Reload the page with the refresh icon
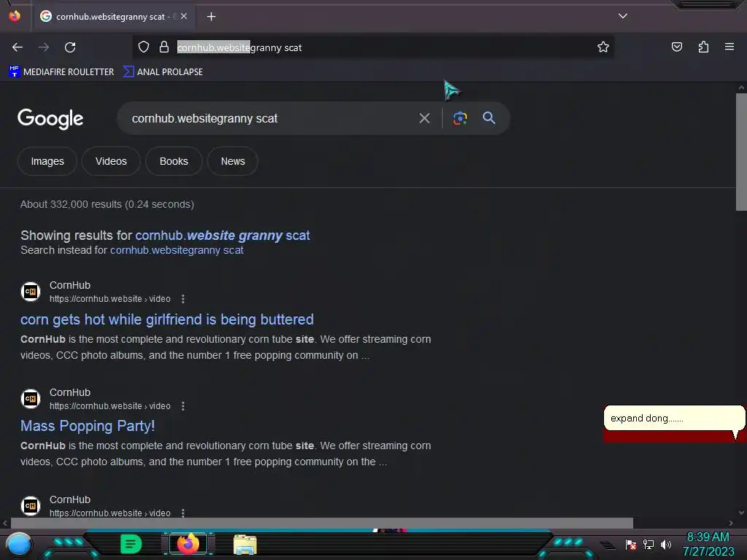 70,47
